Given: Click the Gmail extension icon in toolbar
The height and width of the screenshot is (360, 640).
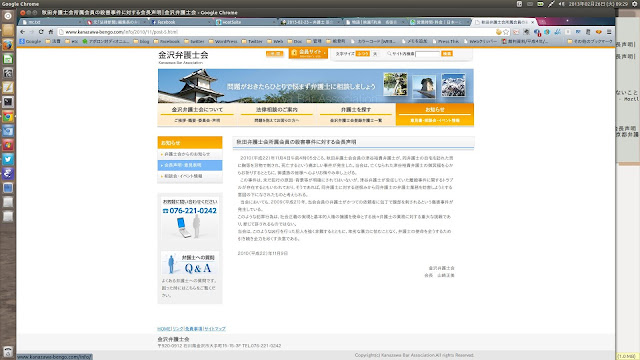Looking at the screenshot, I should 516,32.
